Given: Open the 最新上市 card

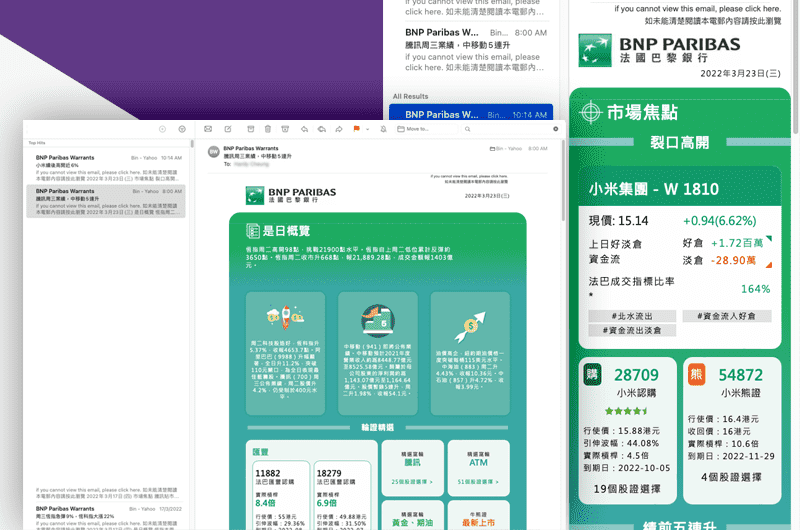Looking at the screenshot, I should point(479,516).
